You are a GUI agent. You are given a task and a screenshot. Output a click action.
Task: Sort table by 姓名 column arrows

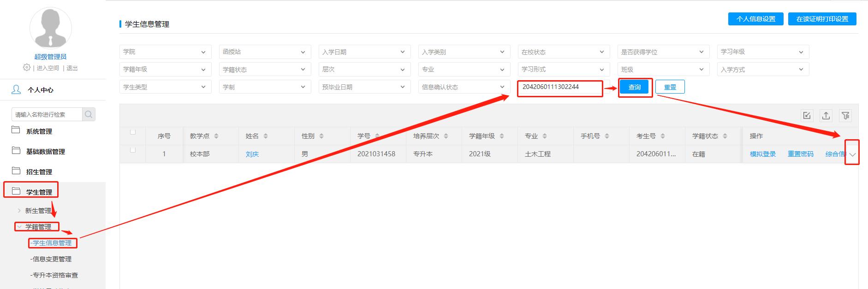[266, 136]
